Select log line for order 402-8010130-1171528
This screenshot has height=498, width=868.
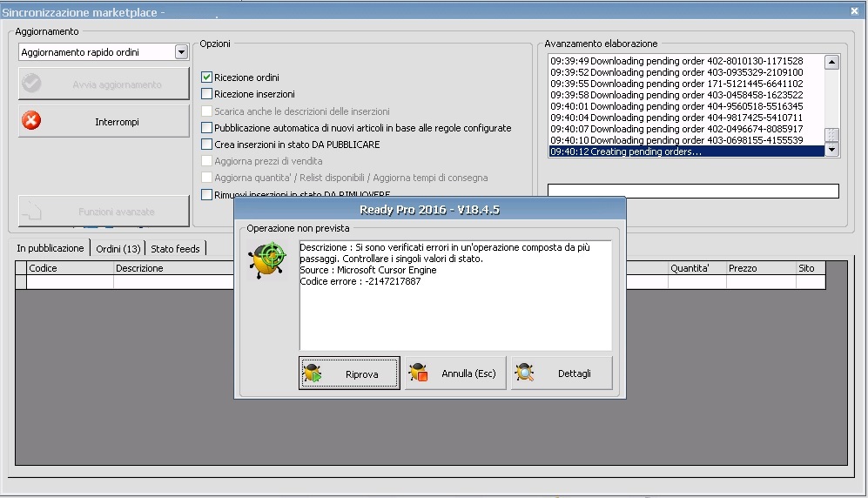pos(686,61)
